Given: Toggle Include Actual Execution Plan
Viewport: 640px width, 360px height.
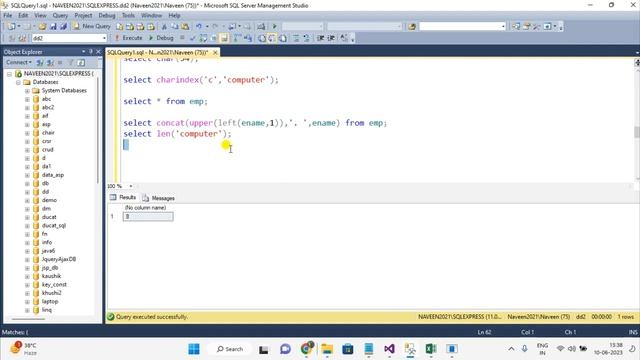Looking at the screenshot, I should 237,38.
